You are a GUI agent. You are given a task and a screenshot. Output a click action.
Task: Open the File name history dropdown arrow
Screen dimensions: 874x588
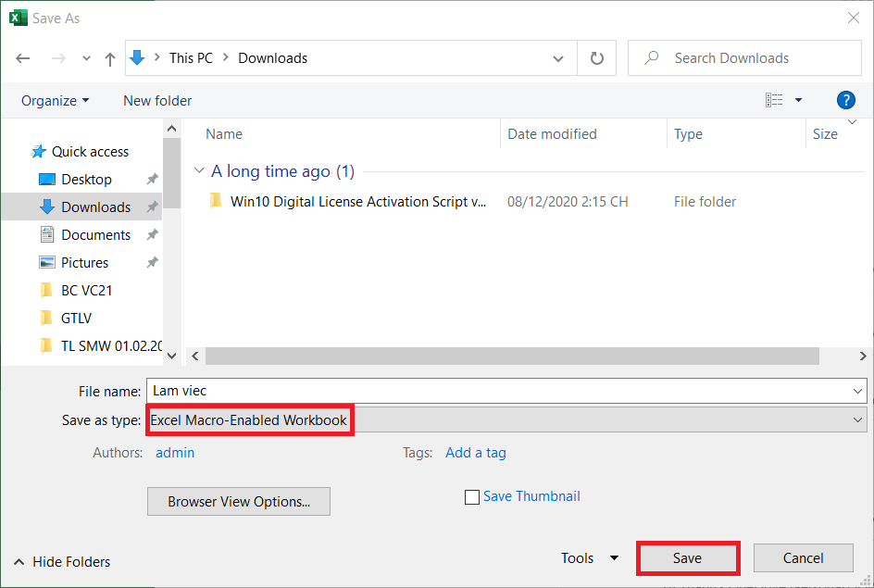click(x=857, y=392)
